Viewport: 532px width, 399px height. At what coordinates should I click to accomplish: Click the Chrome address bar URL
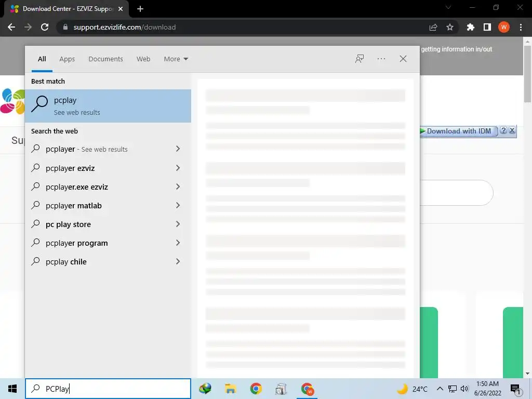point(125,27)
